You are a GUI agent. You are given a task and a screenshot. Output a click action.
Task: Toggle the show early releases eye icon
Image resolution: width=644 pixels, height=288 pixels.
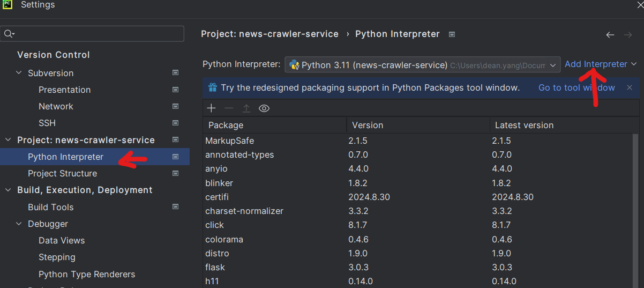pyautogui.click(x=264, y=108)
